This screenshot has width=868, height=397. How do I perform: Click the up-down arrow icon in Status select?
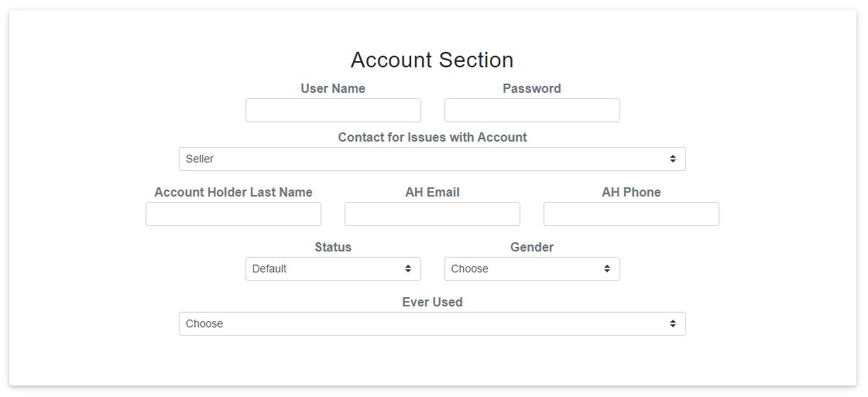408,269
